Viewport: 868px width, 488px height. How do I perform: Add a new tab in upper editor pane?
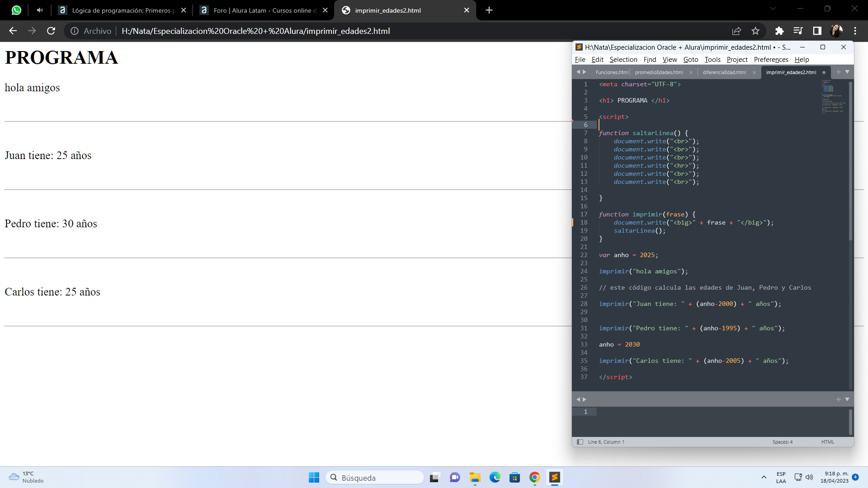tap(839, 72)
